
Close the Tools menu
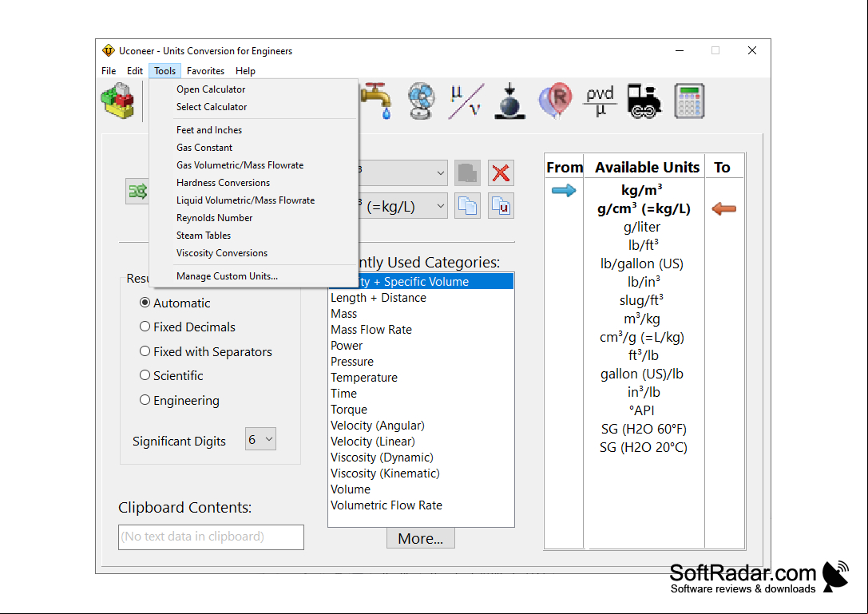(x=165, y=71)
